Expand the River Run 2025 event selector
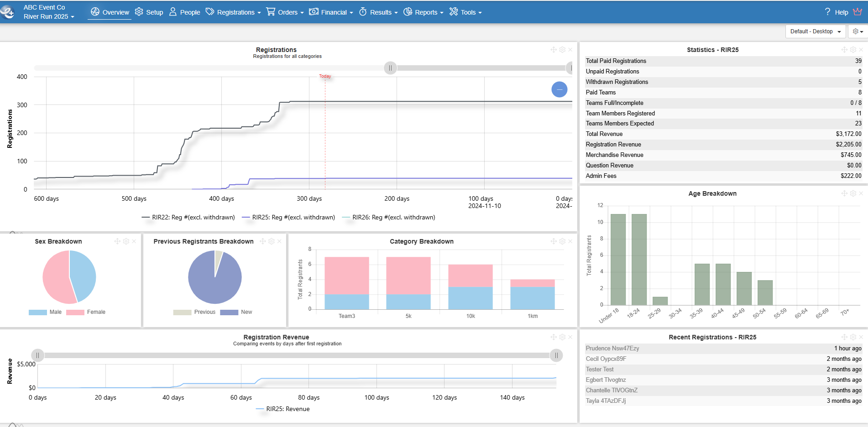Image resolution: width=868 pixels, height=427 pixels. 49,16
